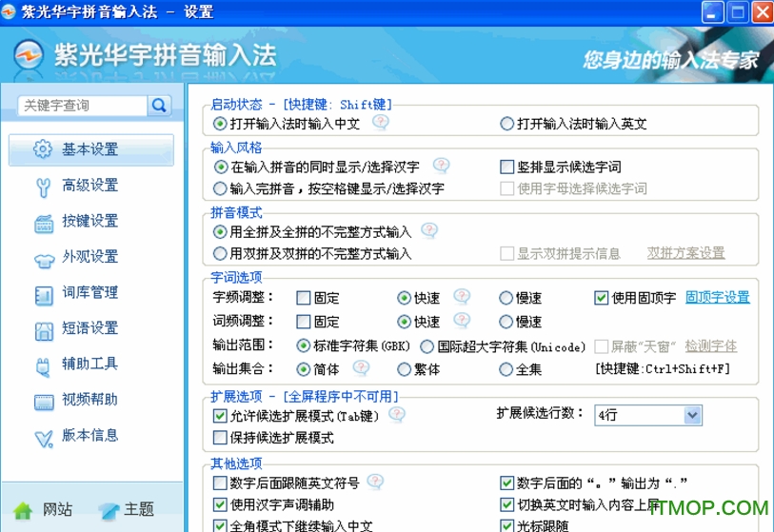
Task: Click the 主题 button
Action: coord(127,510)
